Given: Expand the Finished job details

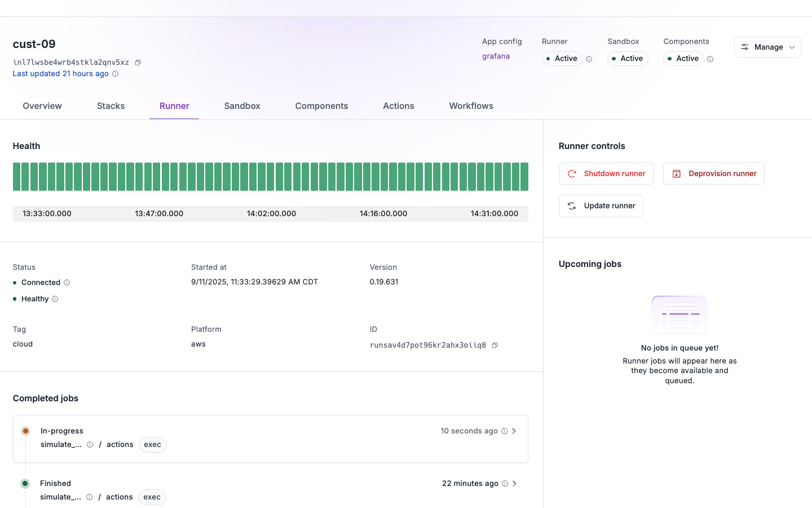Looking at the screenshot, I should [x=514, y=483].
